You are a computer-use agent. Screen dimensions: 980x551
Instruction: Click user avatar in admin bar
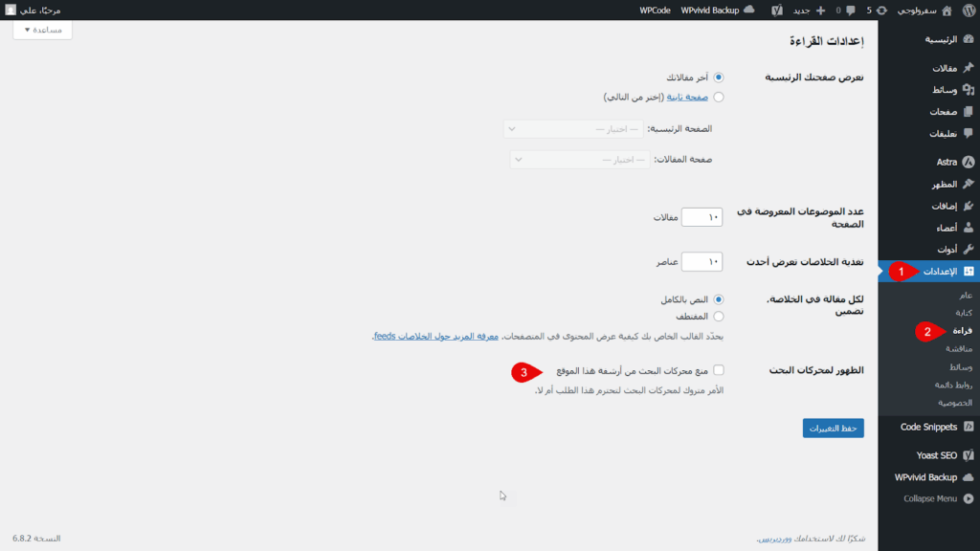pyautogui.click(x=11, y=10)
